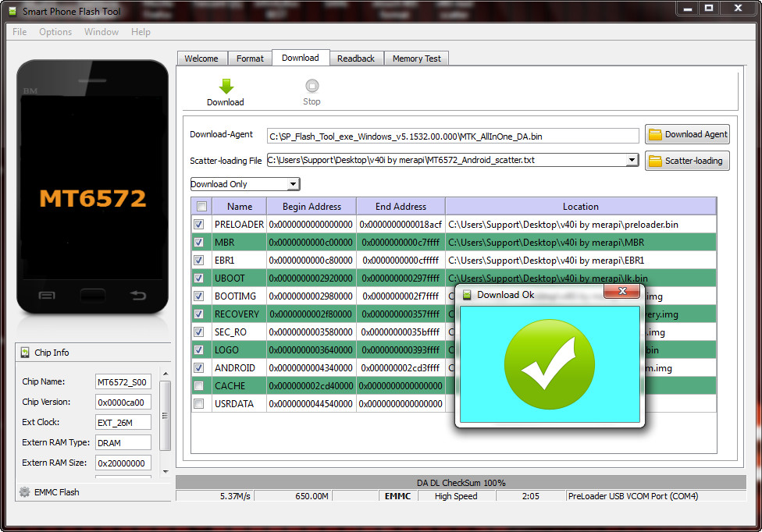
Task: Click the green checkmark in Download Ok dialog
Action: coord(550,364)
